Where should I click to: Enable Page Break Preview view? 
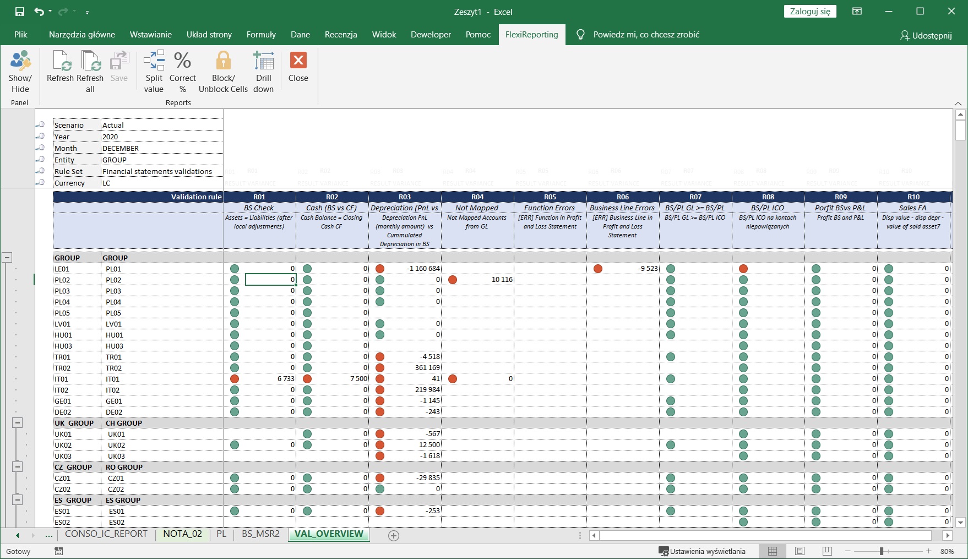[x=827, y=551]
